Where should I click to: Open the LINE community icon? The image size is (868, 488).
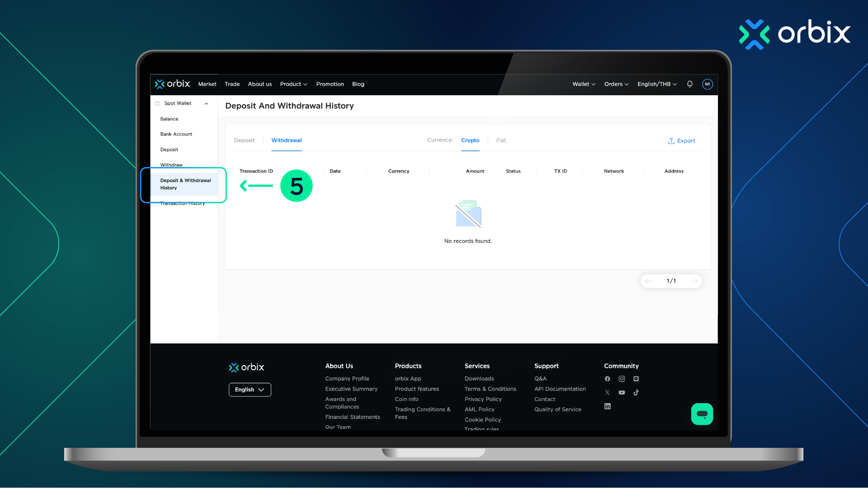[x=636, y=379]
